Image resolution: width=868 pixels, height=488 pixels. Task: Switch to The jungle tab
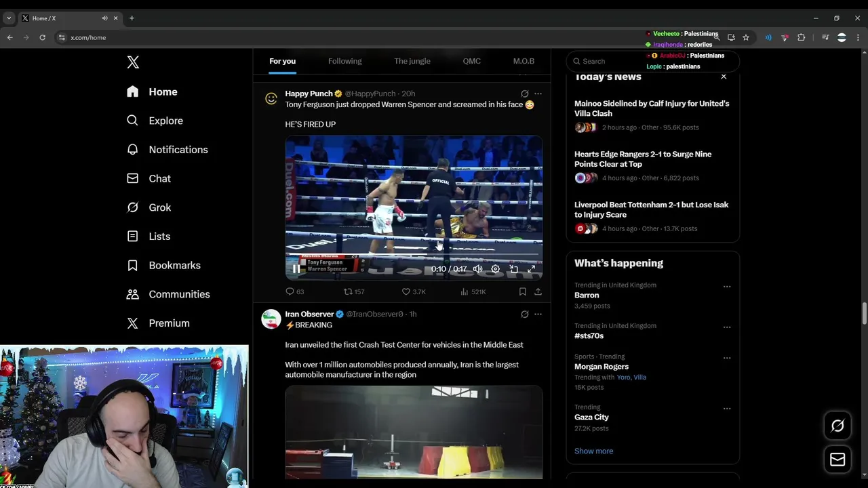click(412, 61)
